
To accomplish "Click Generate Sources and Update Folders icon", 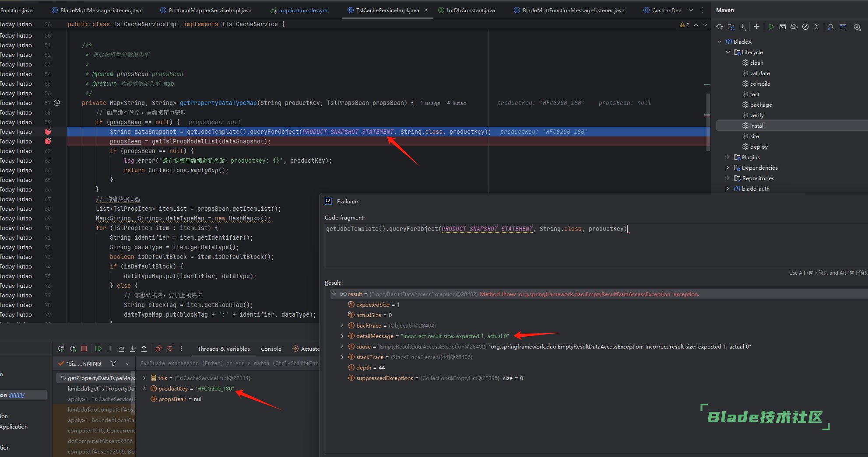I will tap(731, 27).
